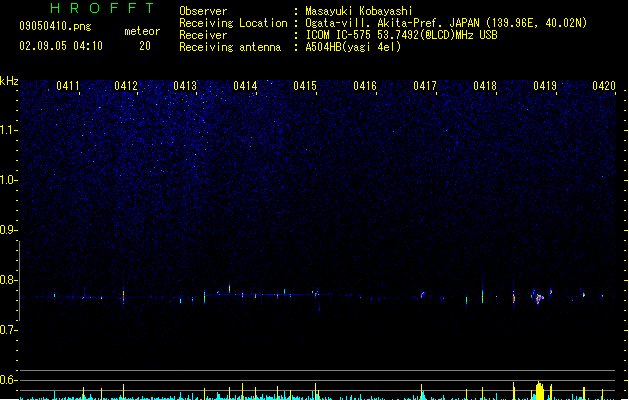Screen dimensions: 629x400
Task: Click the 0420 time marker
Action: [604, 86]
